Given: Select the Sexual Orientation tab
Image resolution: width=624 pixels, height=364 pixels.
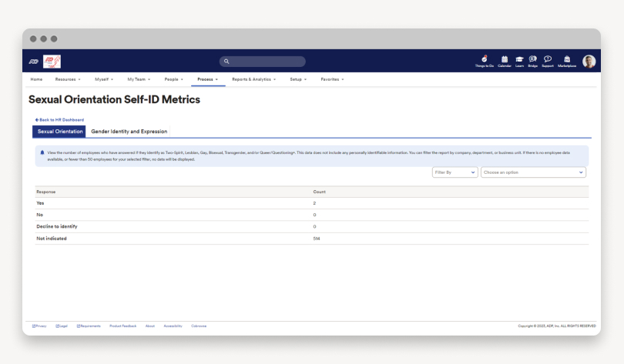Looking at the screenshot, I should tap(59, 132).
